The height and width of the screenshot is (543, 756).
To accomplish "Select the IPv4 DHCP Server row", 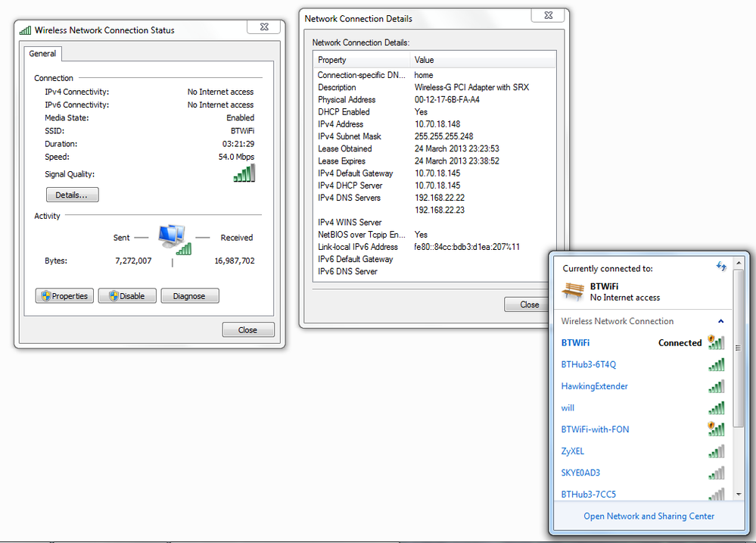I will coord(435,186).
